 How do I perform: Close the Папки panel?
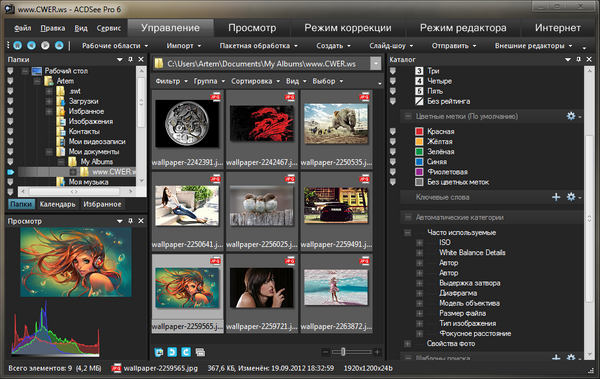tap(141, 59)
